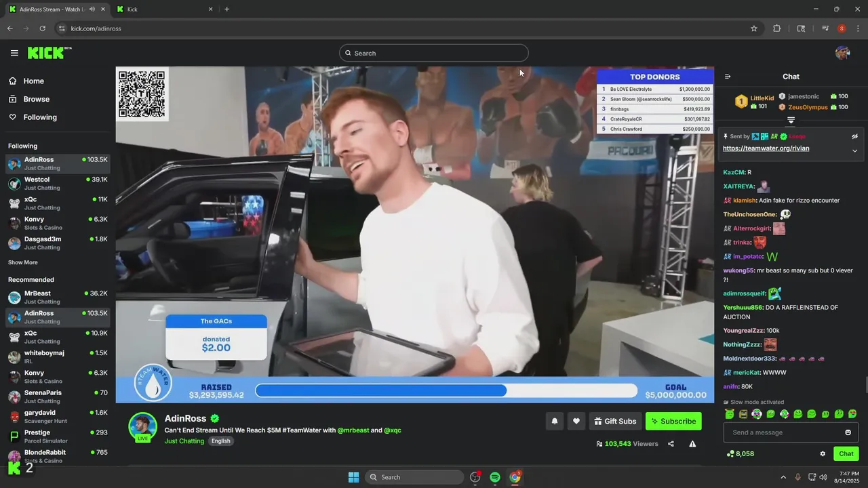
Task: Collapse the chat panel with arrow icon
Action: 728,77
